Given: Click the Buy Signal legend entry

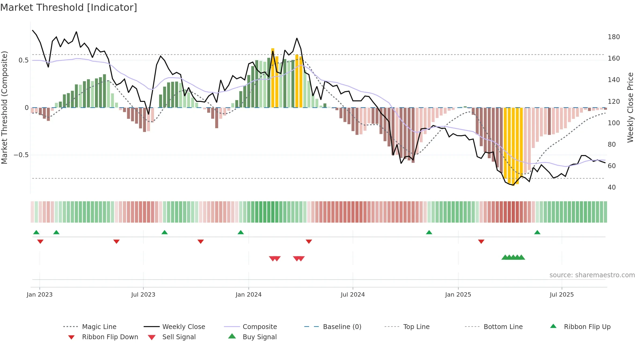Looking at the screenshot, I should point(252,337).
